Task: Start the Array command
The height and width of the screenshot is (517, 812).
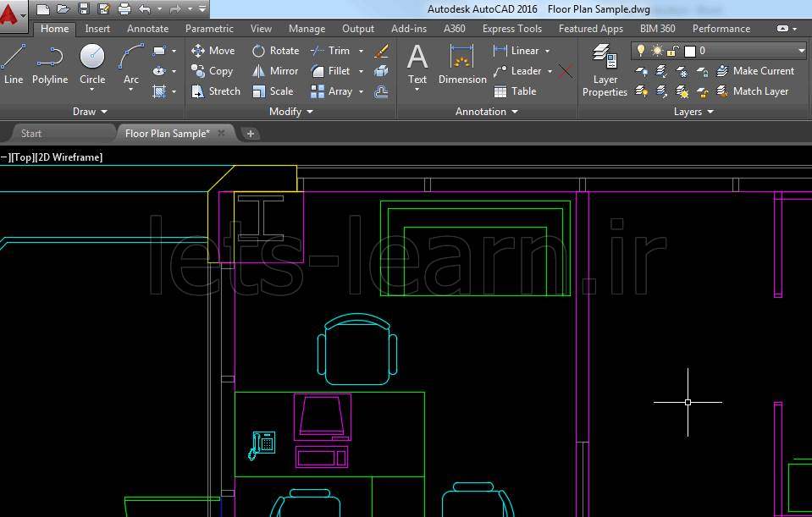Action: tap(331, 91)
